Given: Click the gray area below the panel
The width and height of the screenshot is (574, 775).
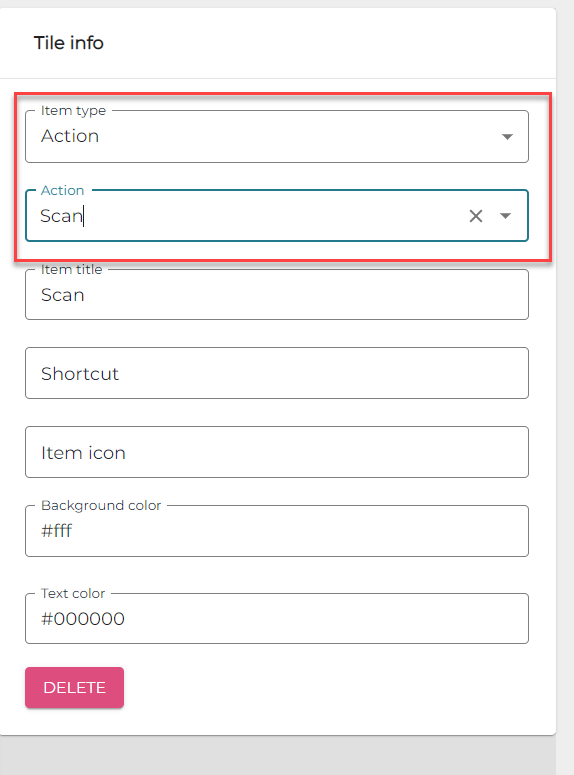Looking at the screenshot, I should [x=277, y=756].
